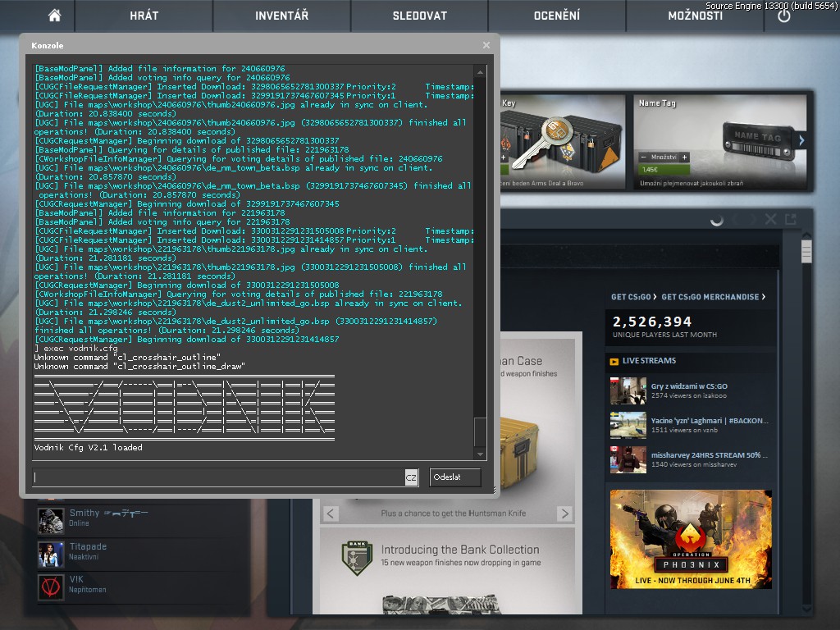Screen dimensions: 840x630
Task: Click the news panel forward arrow
Action: [753, 219]
